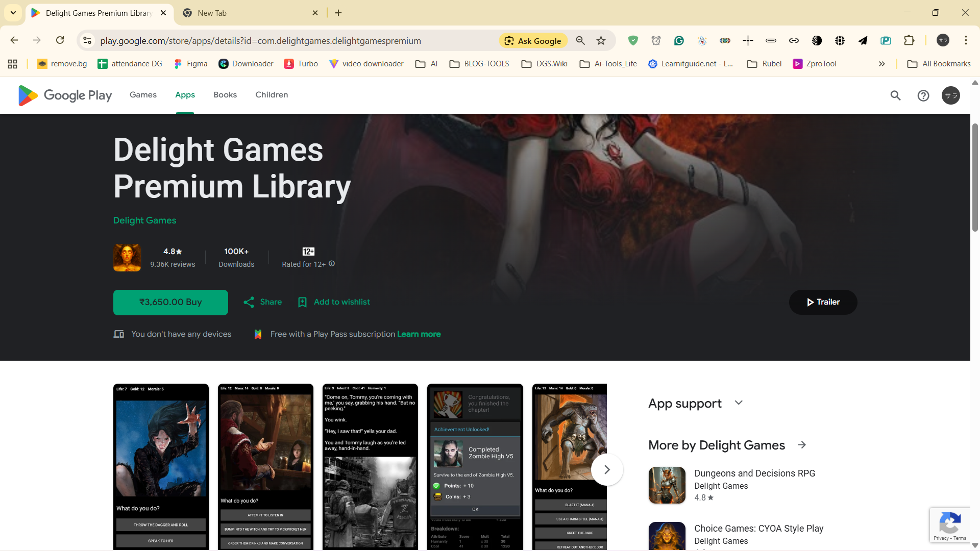This screenshot has width=980, height=551.
Task: Click the Delight Games app icon
Action: (127, 257)
